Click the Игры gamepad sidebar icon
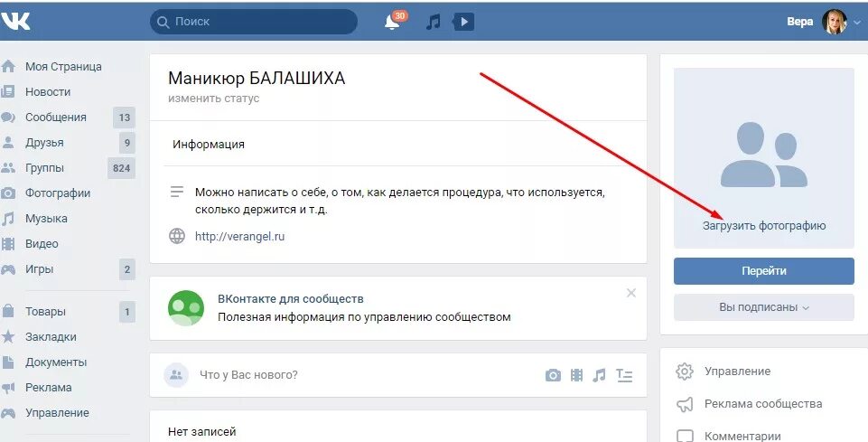 8,269
